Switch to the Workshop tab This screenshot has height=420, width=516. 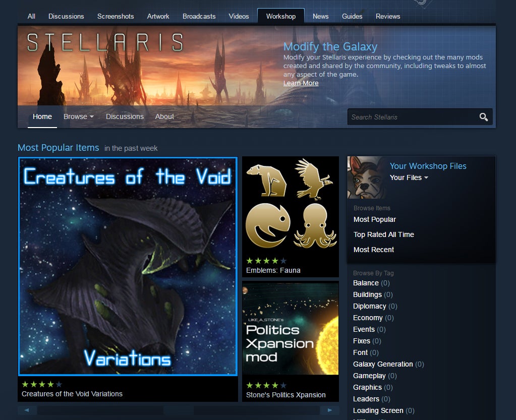281,16
